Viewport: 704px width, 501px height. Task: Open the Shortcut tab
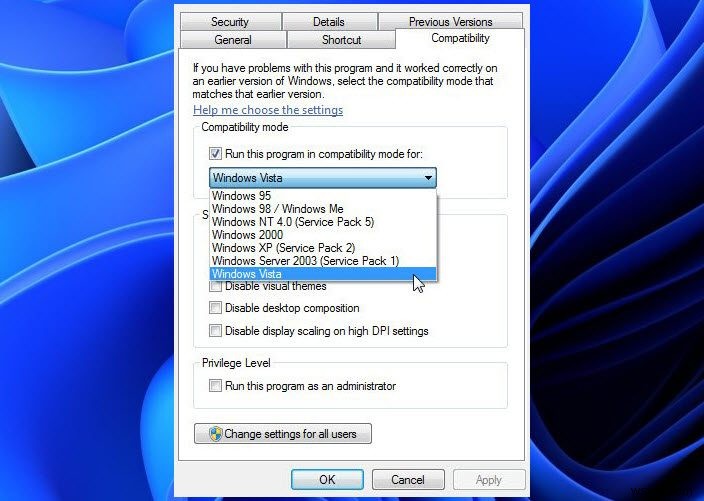click(x=341, y=40)
